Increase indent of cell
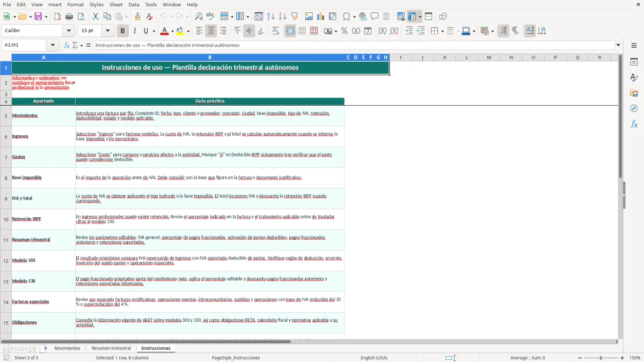 click(409, 31)
